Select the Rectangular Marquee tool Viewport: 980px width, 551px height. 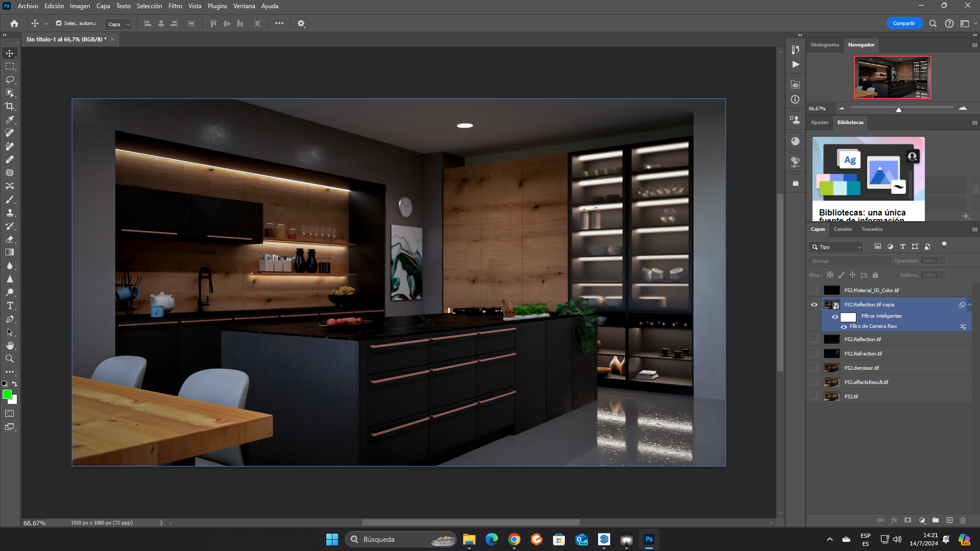tap(10, 66)
